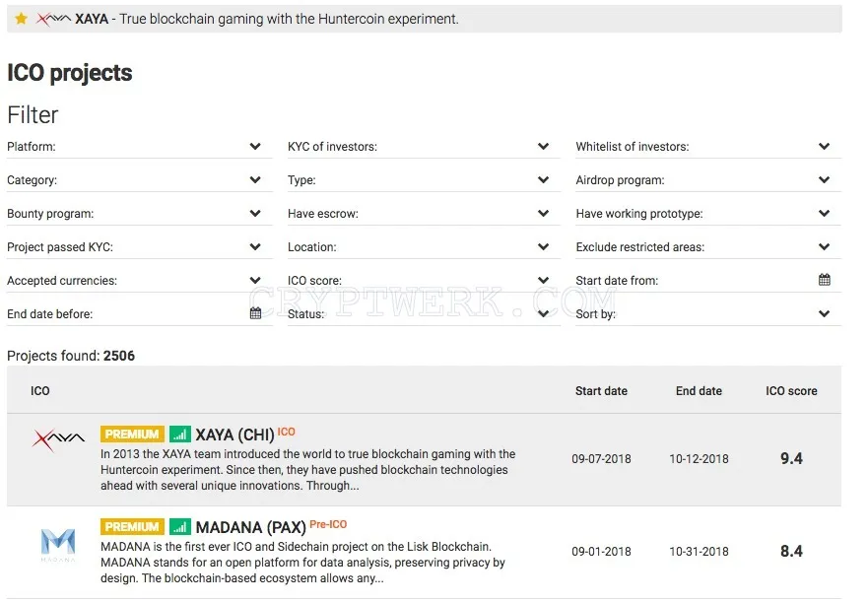Screen dimensions: 868x603
Task: Click Projects found 2506 count
Action: point(71,356)
